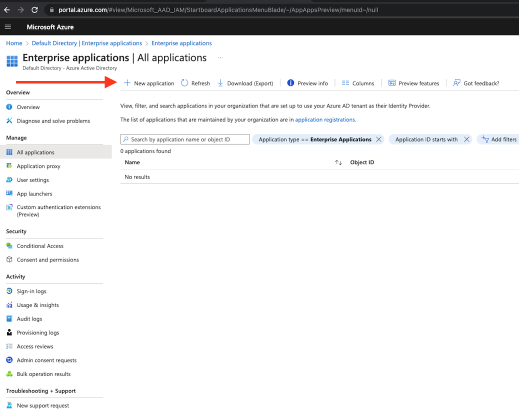Click the Download (Export) button label
519x420 pixels.
point(250,83)
